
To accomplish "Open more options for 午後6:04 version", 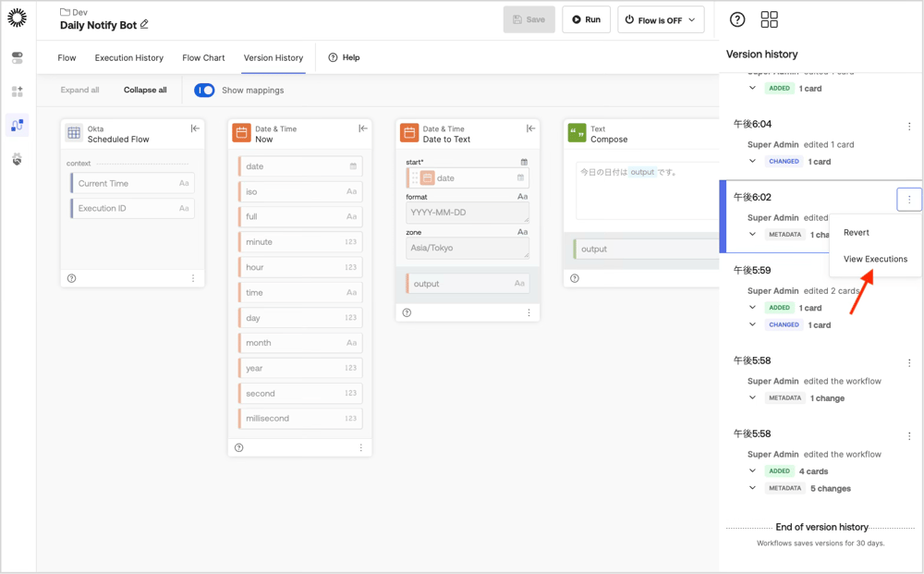I will point(909,126).
